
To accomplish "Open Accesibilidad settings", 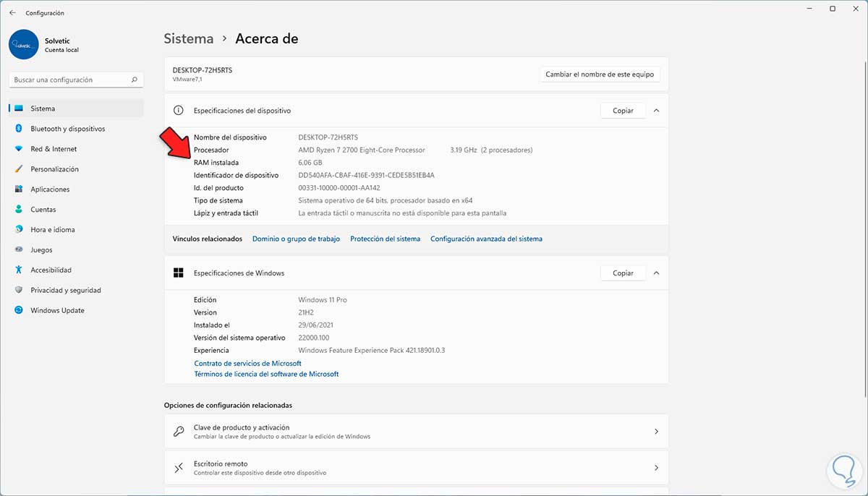I will click(76, 270).
